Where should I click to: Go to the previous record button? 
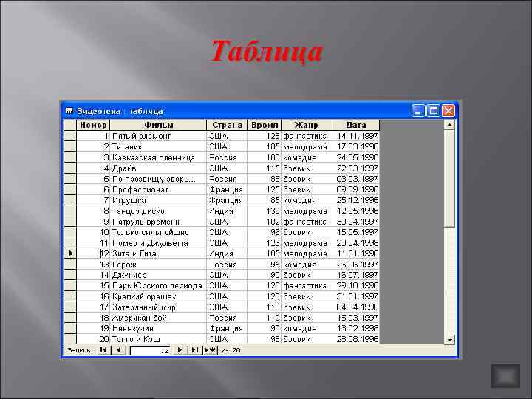point(118,349)
